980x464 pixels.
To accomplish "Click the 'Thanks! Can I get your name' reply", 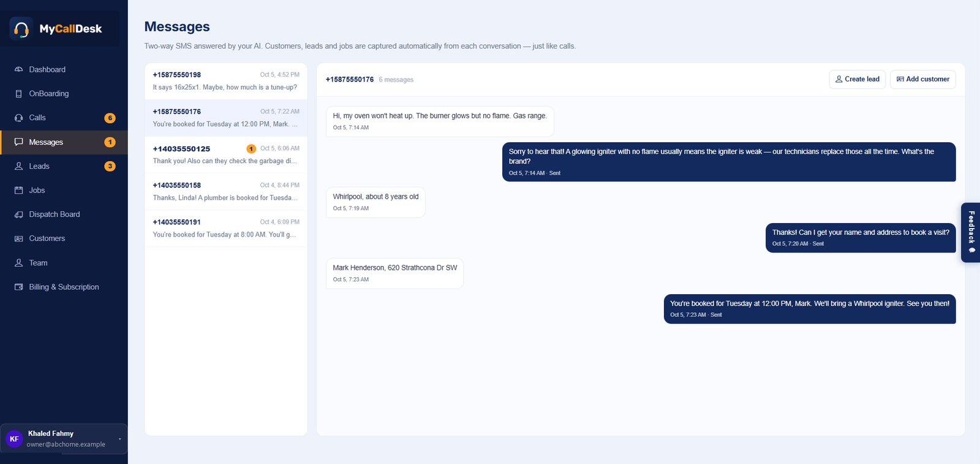I will click(x=861, y=238).
